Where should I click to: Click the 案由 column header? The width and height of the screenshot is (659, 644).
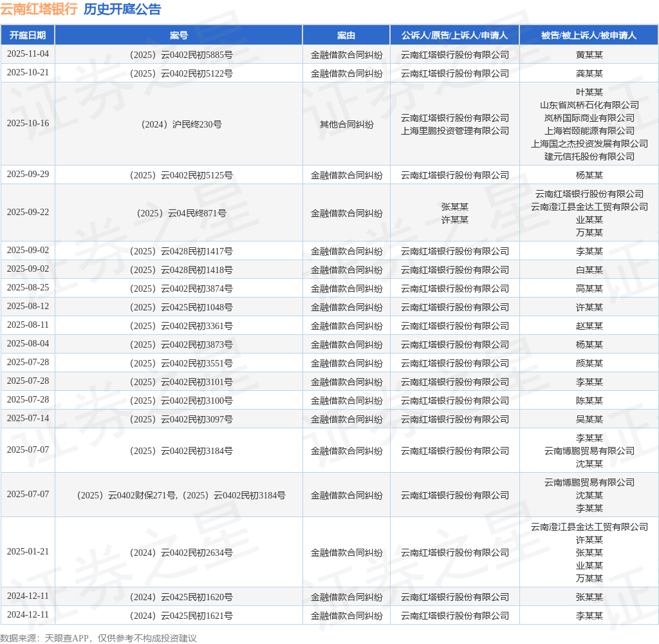tap(346, 35)
